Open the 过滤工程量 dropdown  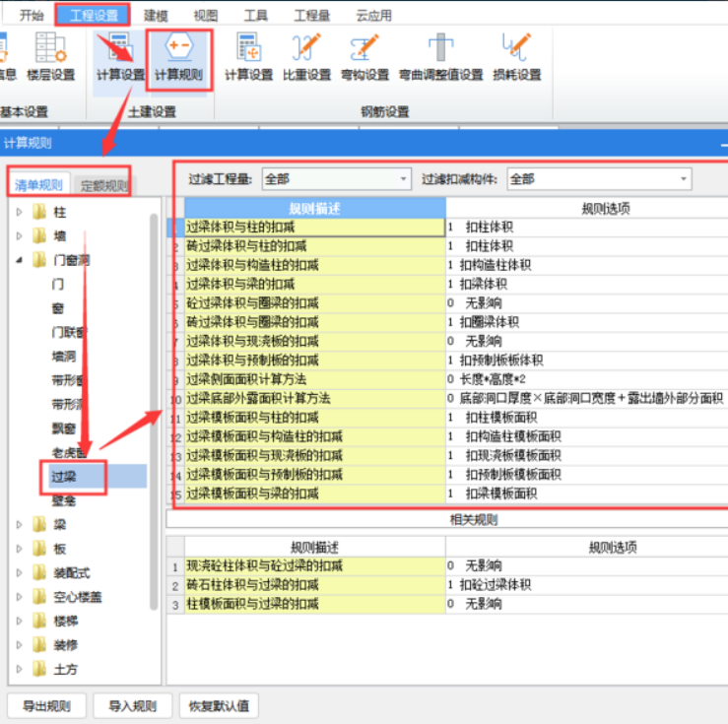336,179
